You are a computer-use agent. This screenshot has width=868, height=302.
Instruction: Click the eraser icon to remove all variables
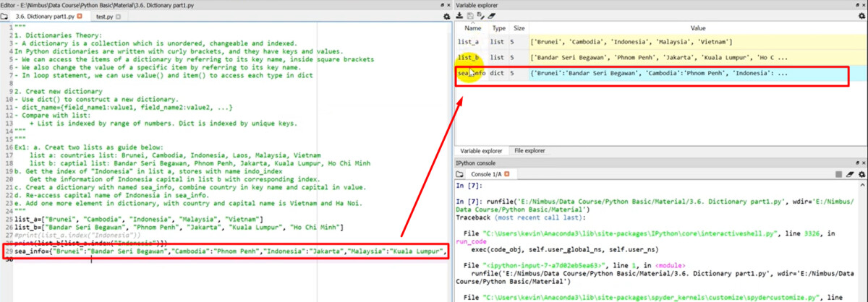pos(493,15)
